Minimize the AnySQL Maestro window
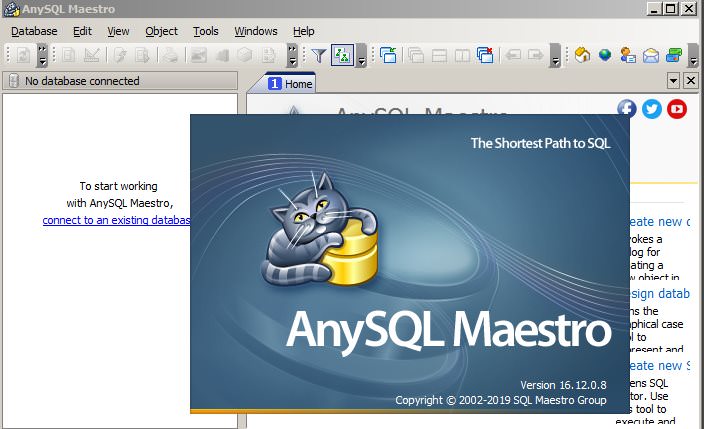This screenshot has height=429, width=704. point(655,9)
